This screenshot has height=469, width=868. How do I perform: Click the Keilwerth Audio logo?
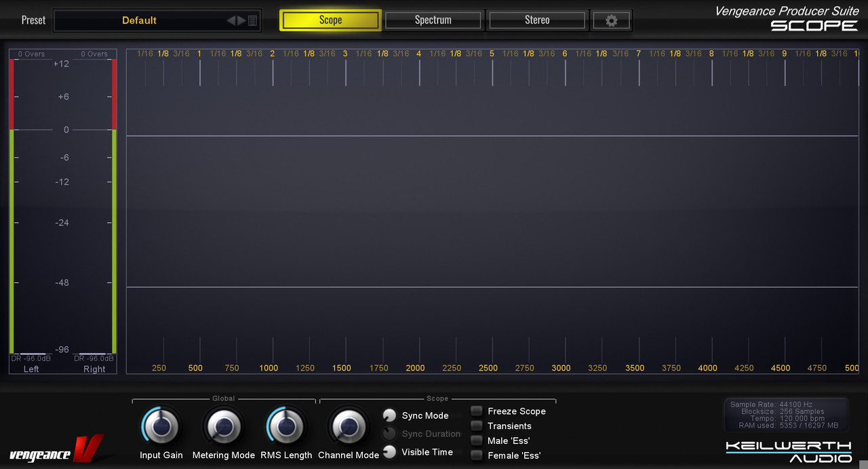pyautogui.click(x=789, y=451)
